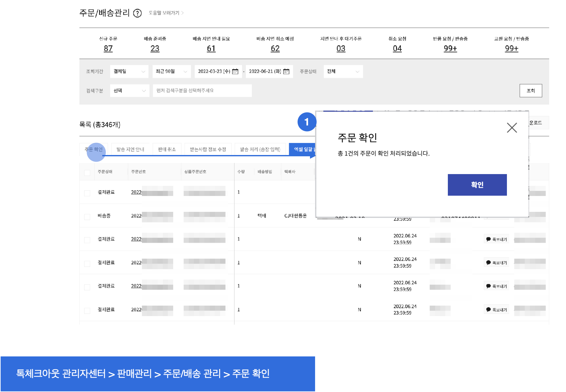
Task: Click the 톡보내기 chat icon in last row
Action: 489,309
